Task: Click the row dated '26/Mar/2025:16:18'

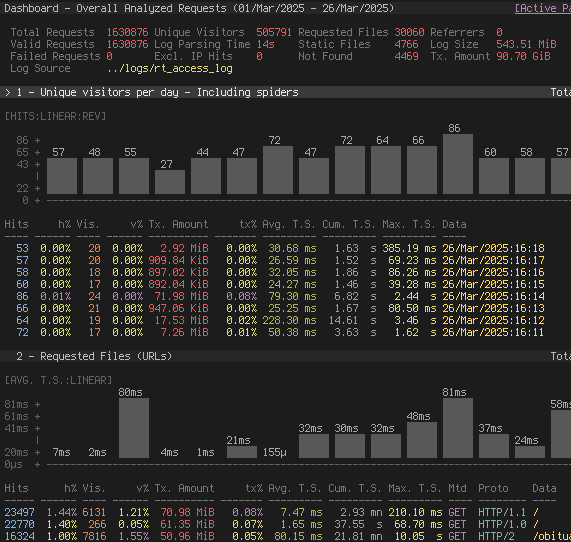Action: click(274, 248)
